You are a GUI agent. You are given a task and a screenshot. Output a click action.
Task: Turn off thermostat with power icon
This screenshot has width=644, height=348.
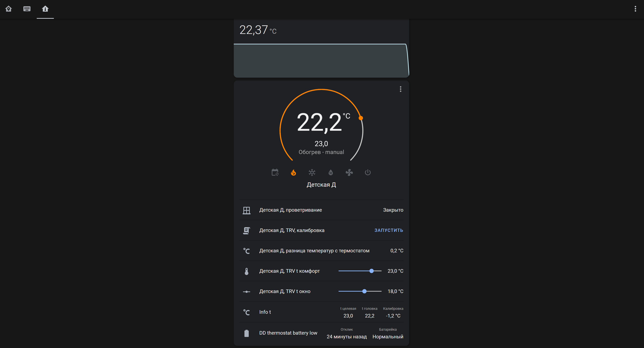click(x=367, y=172)
